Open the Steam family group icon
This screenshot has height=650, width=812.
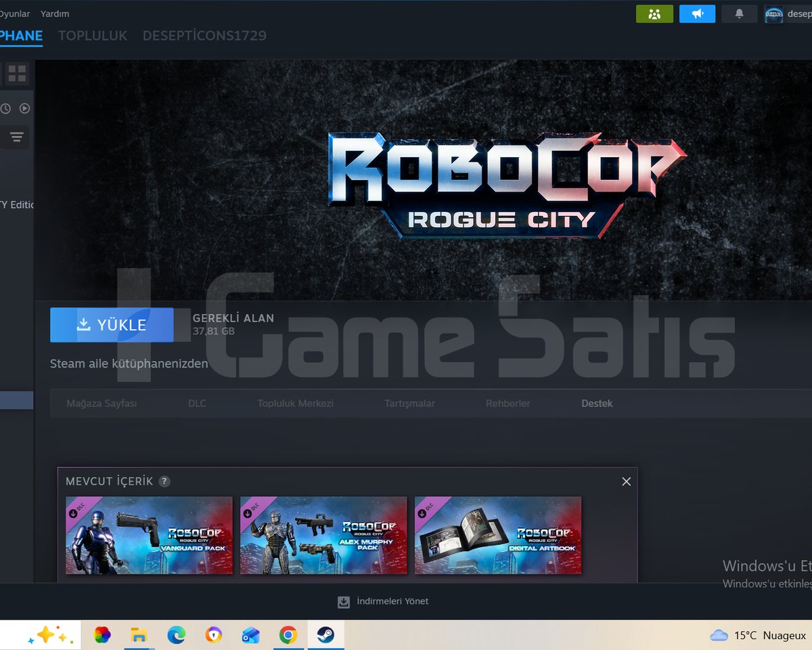(x=654, y=14)
